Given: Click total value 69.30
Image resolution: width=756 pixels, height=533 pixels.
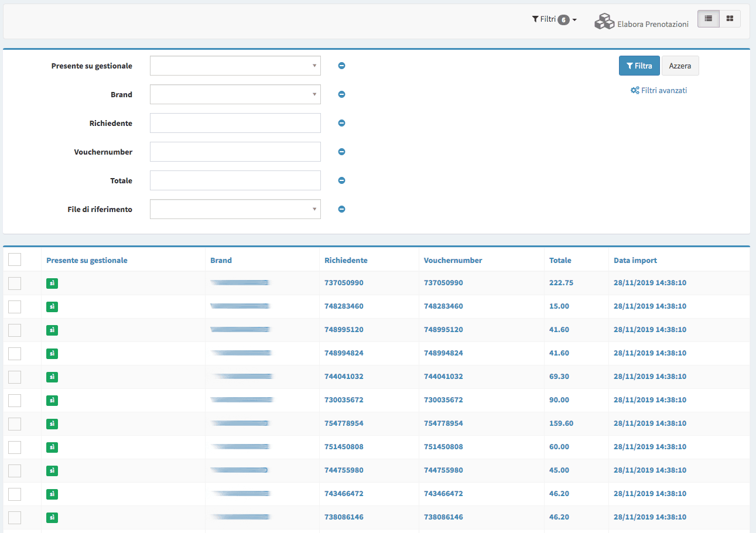Looking at the screenshot, I should 559,376.
